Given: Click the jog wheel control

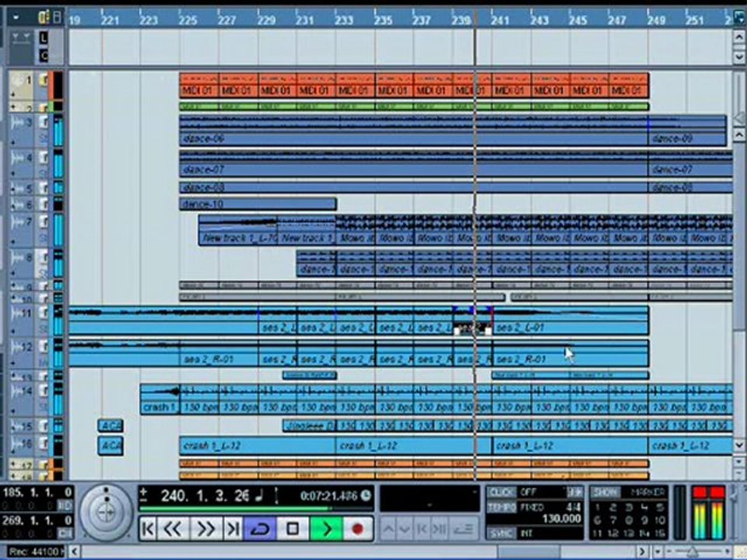Looking at the screenshot, I should [106, 513].
